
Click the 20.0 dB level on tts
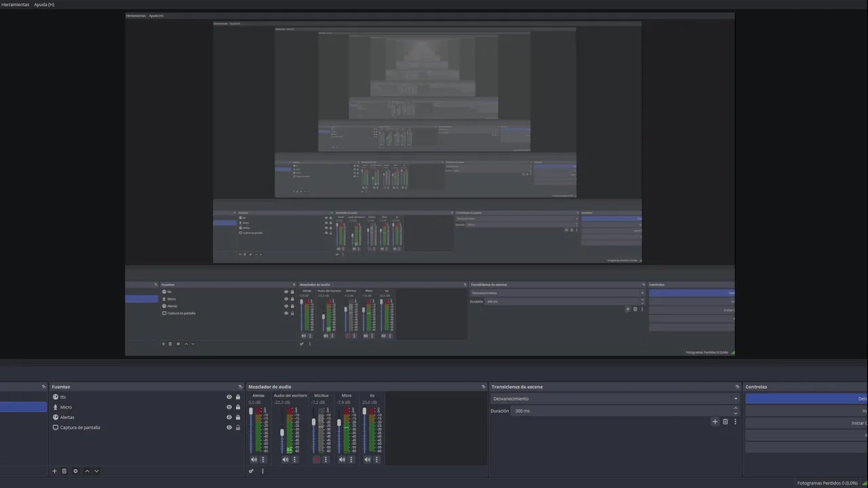(370, 403)
